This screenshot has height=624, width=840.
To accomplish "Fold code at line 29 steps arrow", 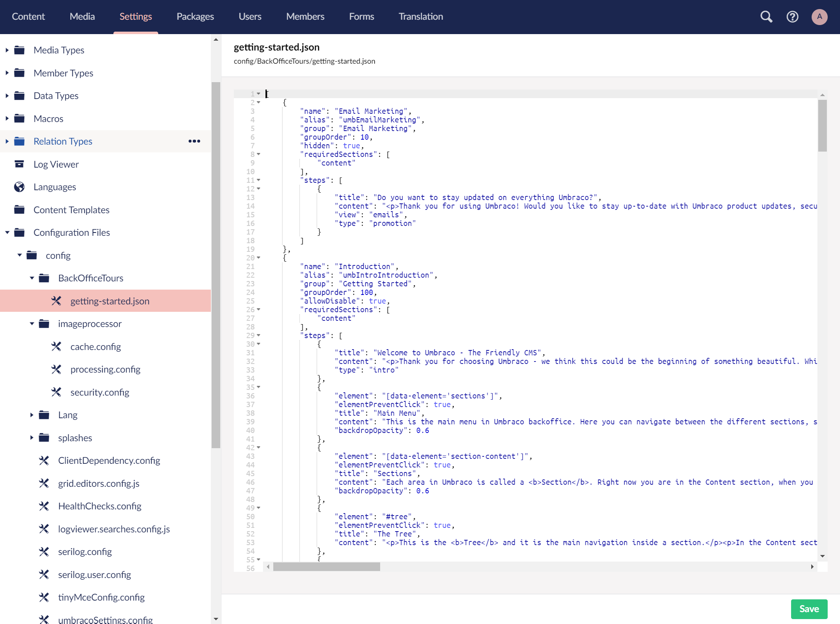I will (258, 336).
